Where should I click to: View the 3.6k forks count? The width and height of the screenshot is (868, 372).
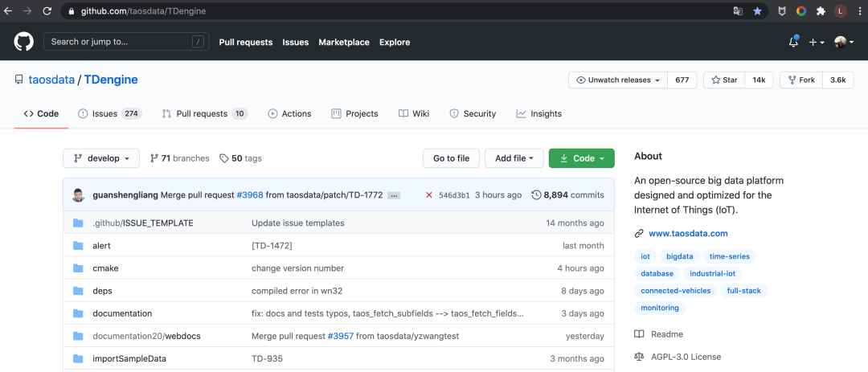[x=838, y=80]
